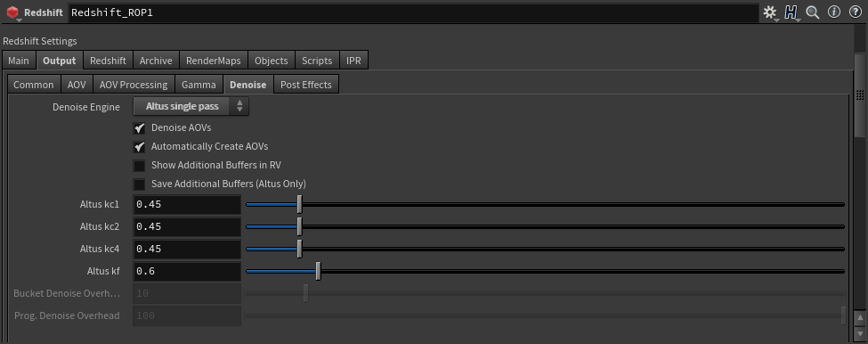
Task: Open the AOV Processing sub-tab
Action: click(134, 84)
